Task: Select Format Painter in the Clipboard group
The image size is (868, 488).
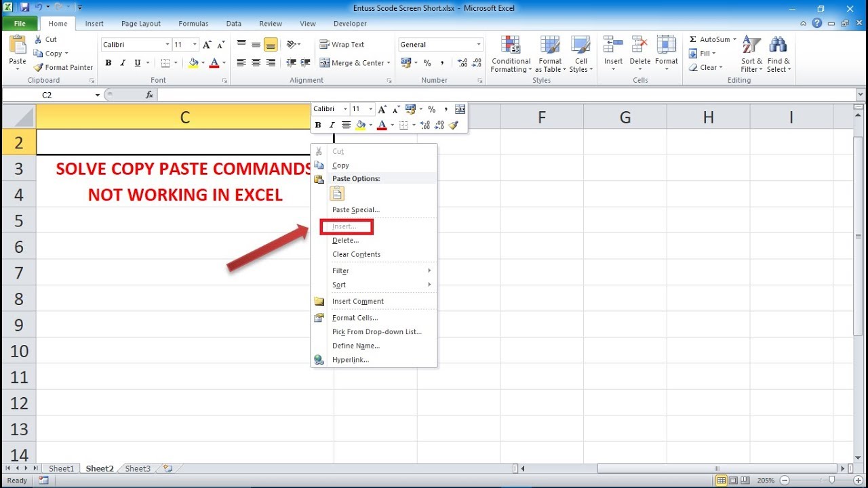Action: (x=63, y=67)
